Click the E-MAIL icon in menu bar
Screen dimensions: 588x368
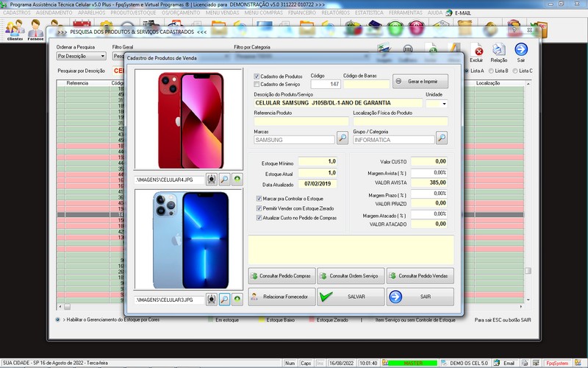(x=449, y=13)
